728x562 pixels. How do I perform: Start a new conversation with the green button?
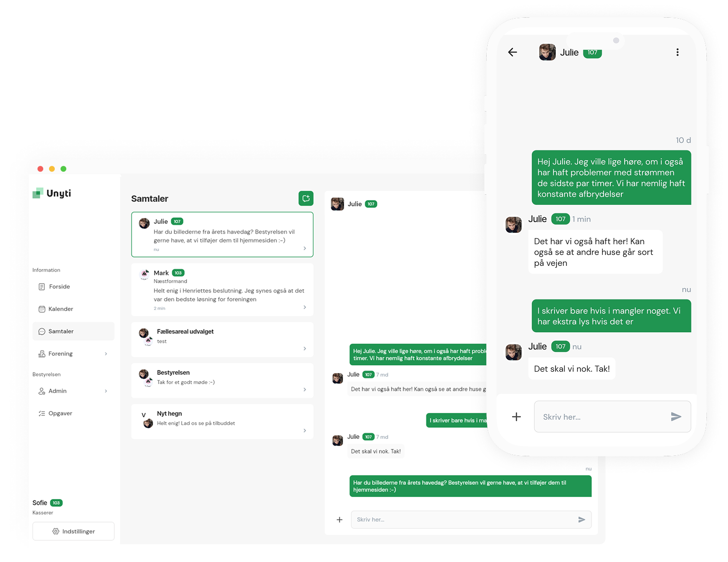pos(306,198)
